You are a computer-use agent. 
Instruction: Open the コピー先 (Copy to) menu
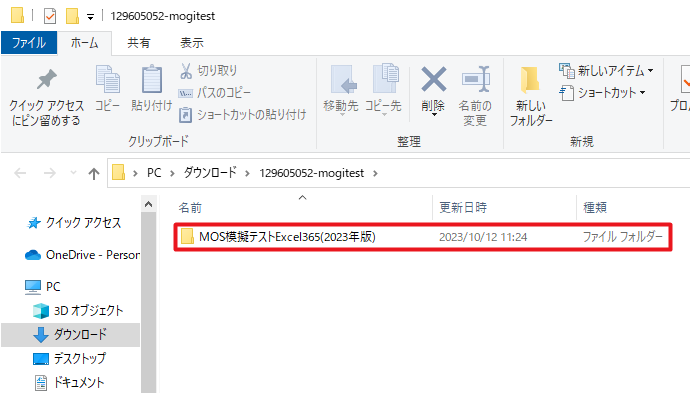(x=383, y=90)
